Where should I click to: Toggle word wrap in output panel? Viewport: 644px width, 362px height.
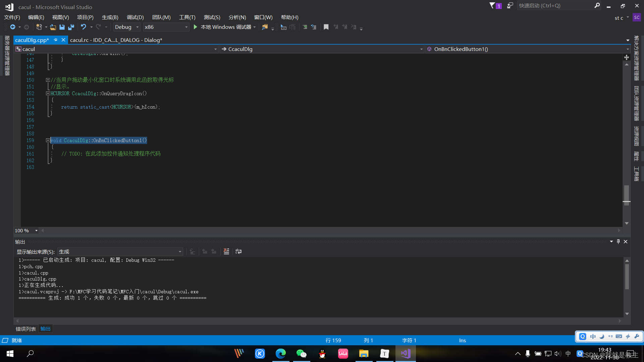tap(238, 251)
